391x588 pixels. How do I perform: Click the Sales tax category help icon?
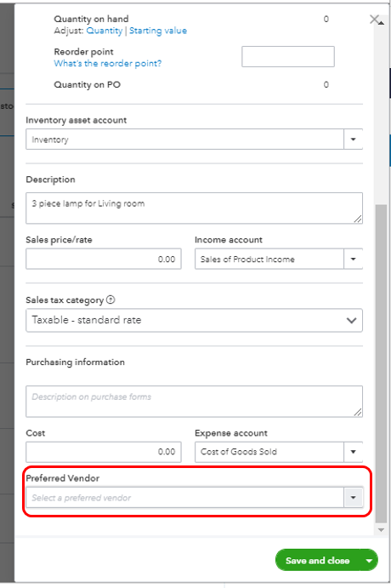(110, 300)
